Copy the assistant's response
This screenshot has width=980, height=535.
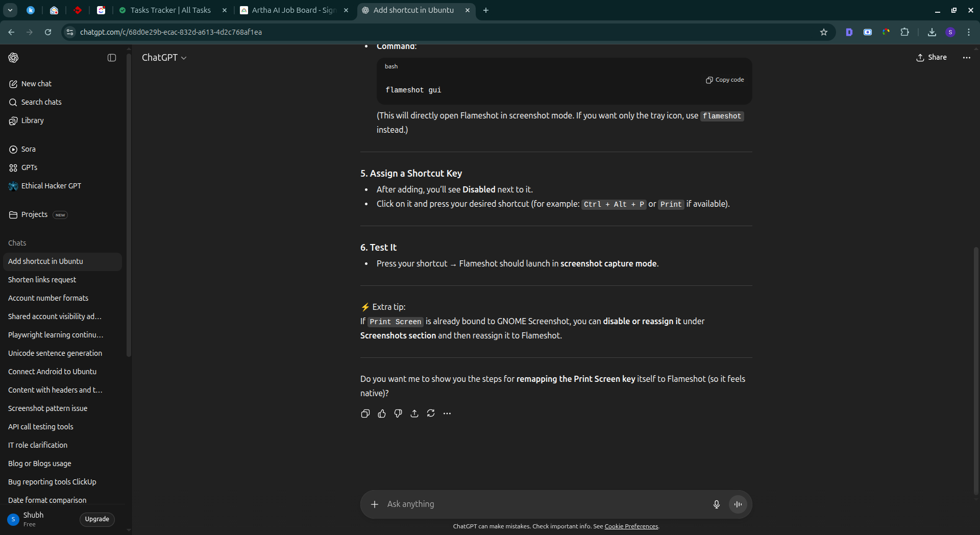click(365, 414)
